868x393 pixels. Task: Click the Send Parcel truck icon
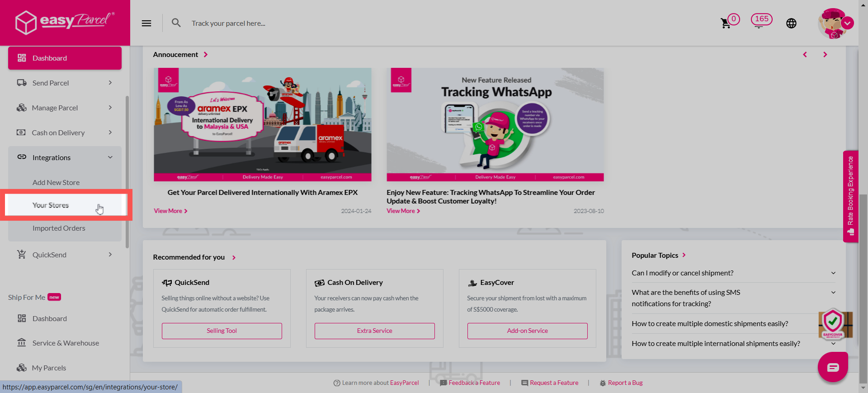[22, 83]
